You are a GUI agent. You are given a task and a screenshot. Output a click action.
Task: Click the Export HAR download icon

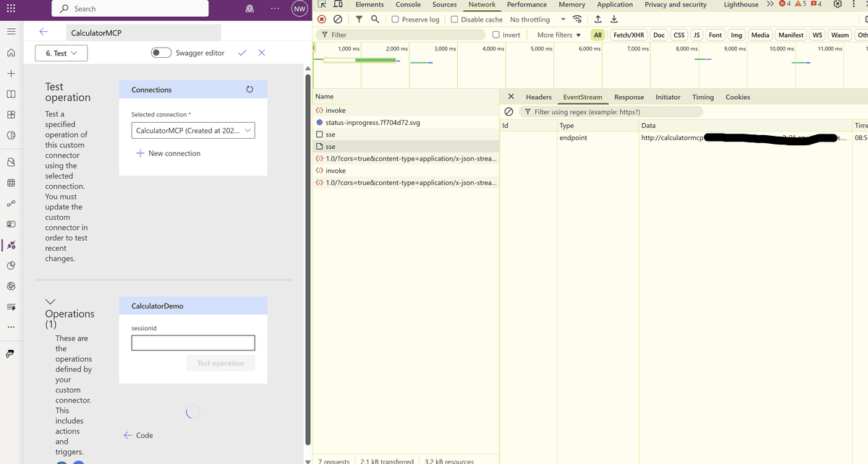[x=614, y=20]
